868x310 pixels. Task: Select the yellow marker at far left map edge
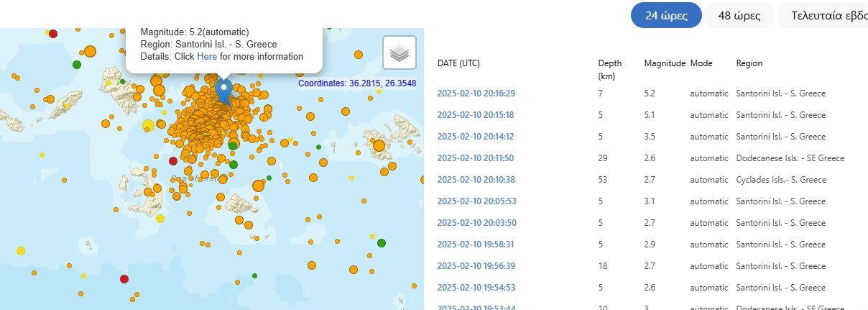tap(20, 251)
